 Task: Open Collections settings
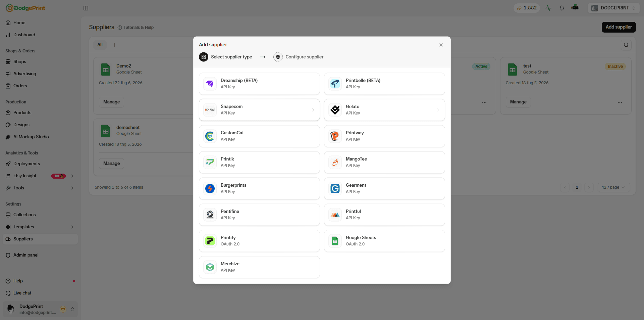[x=40, y=215]
